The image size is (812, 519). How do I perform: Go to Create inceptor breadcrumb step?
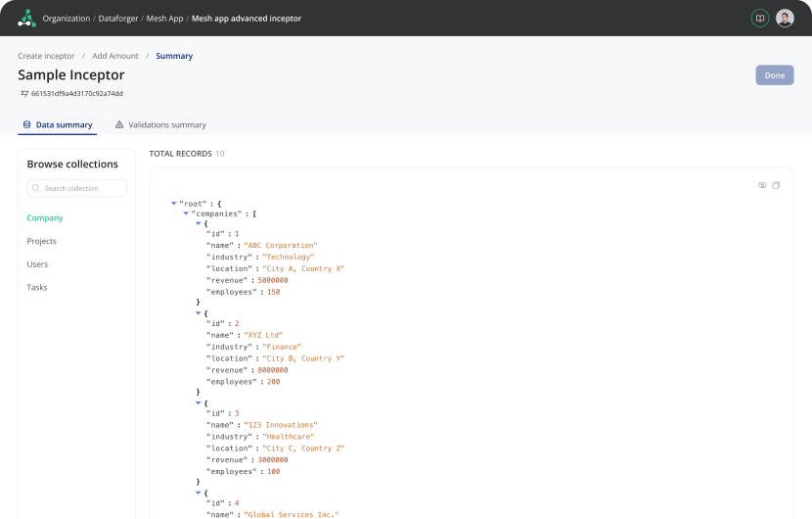click(46, 56)
